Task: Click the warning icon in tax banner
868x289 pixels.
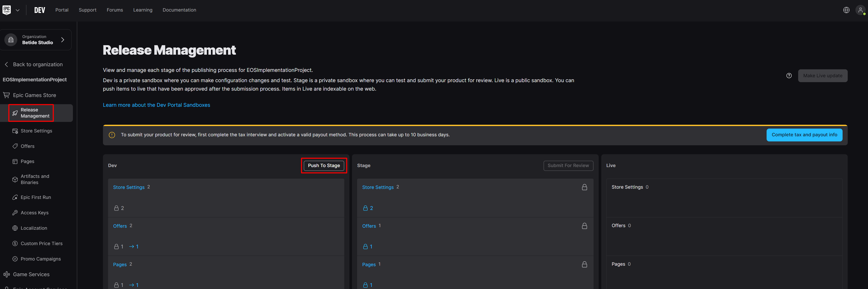Action: [x=112, y=135]
